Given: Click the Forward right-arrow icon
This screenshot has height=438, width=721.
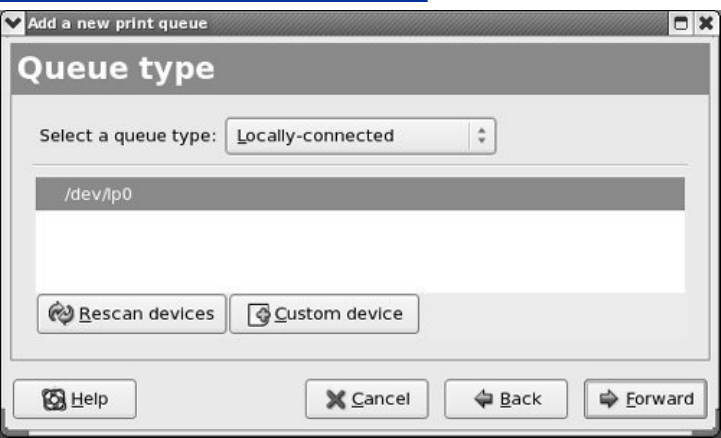Looking at the screenshot, I should pyautogui.click(x=609, y=399).
